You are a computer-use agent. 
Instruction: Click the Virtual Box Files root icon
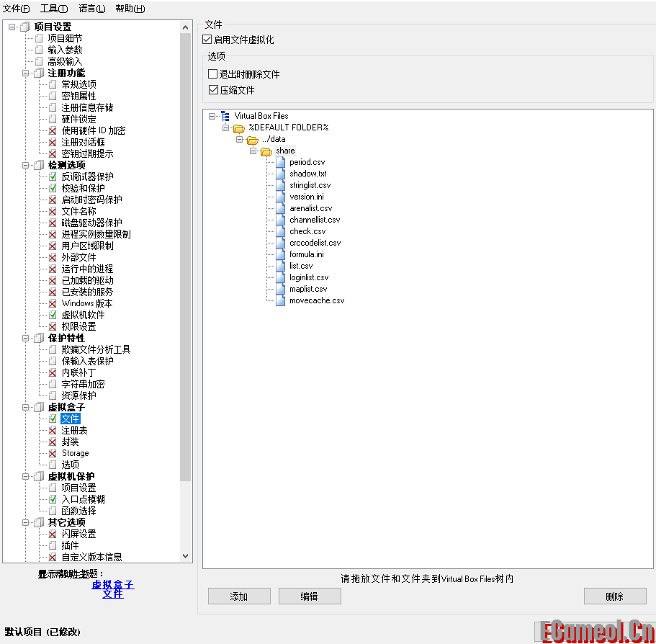(x=224, y=115)
